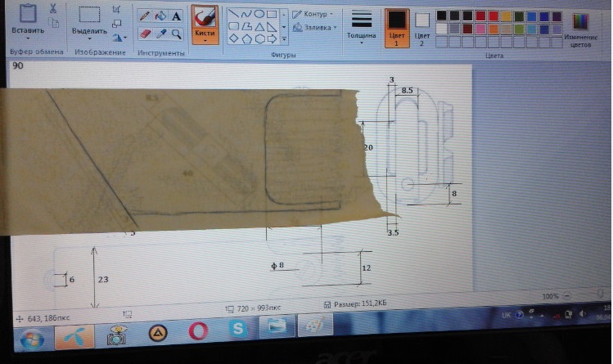Image resolution: width=613 pixels, height=364 pixels.
Task: Open the Выделить selection menu
Action: 88,32
